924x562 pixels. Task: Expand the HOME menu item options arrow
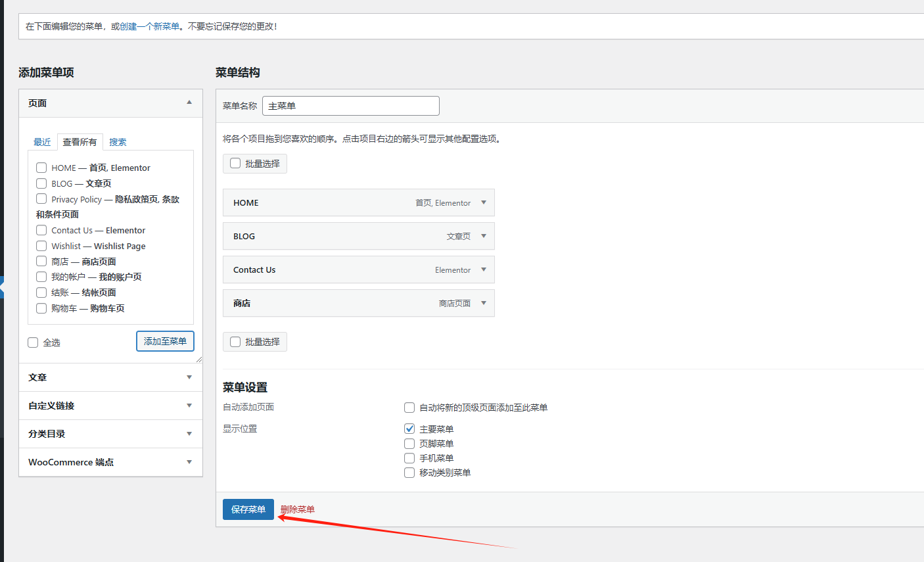point(484,202)
